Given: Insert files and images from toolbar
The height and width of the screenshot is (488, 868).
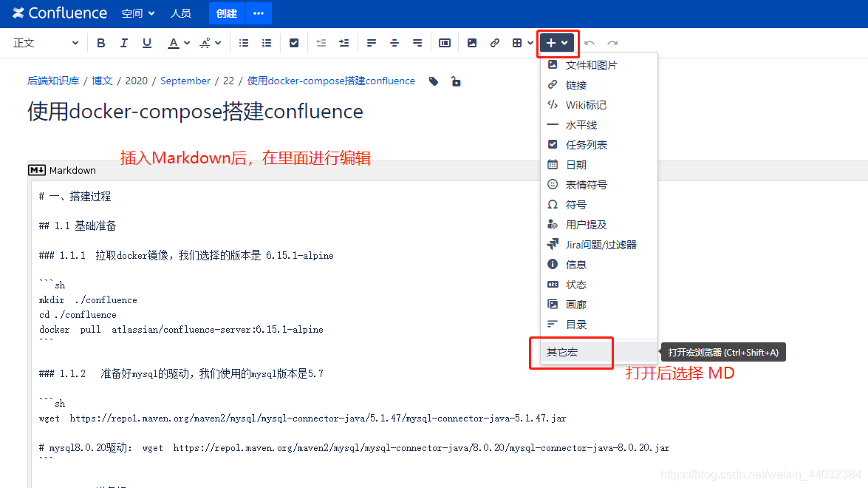Looking at the screenshot, I should 471,43.
